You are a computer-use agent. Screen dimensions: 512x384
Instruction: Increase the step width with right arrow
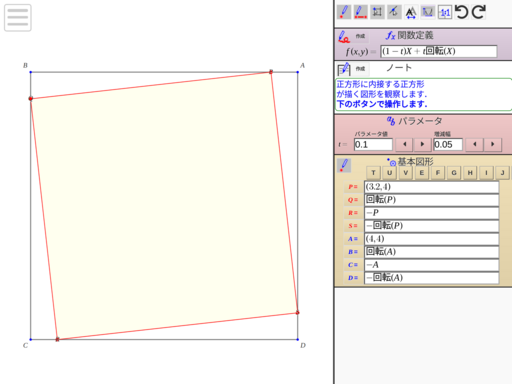click(493, 145)
